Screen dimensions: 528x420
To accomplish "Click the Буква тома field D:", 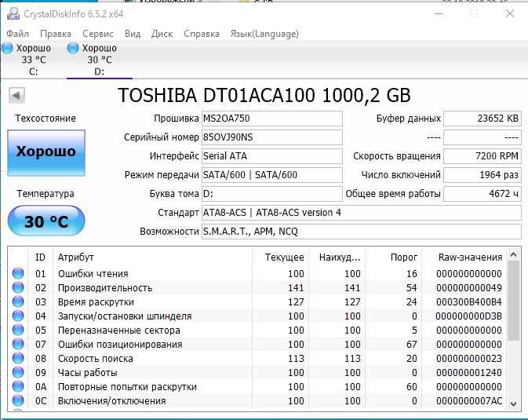I will (x=271, y=194).
